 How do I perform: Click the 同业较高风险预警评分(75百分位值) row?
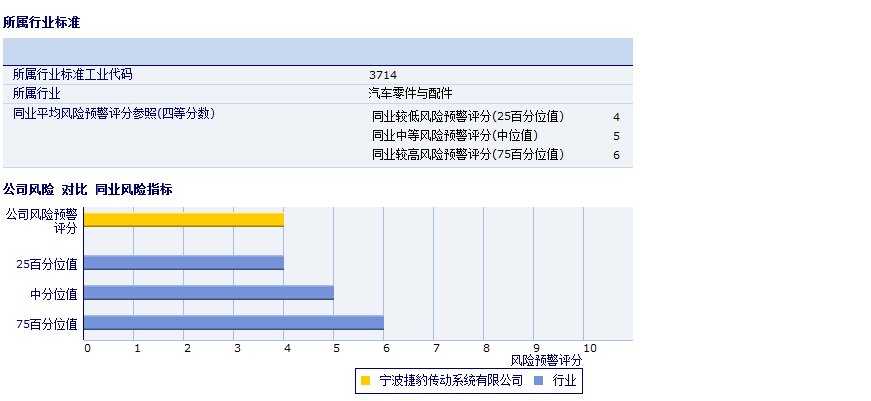point(468,155)
